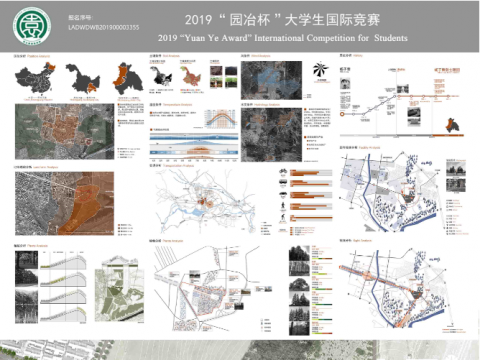
Task: Open the wind analysis satellite map with blue overlay
Action: pos(272,80)
